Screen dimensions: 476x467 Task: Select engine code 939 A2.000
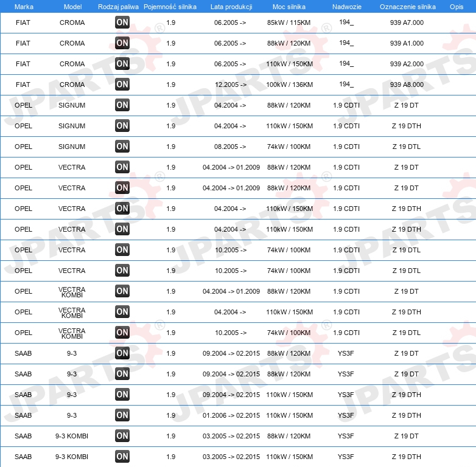(407, 64)
